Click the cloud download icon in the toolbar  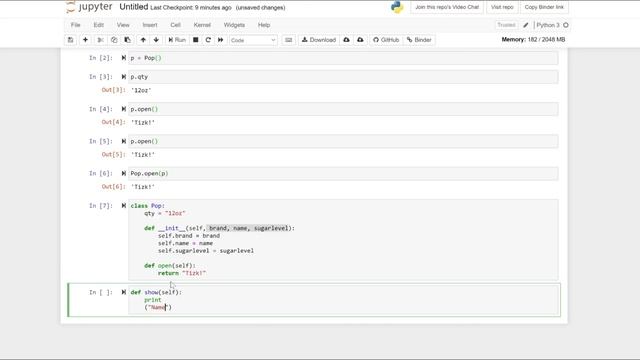[347, 40]
